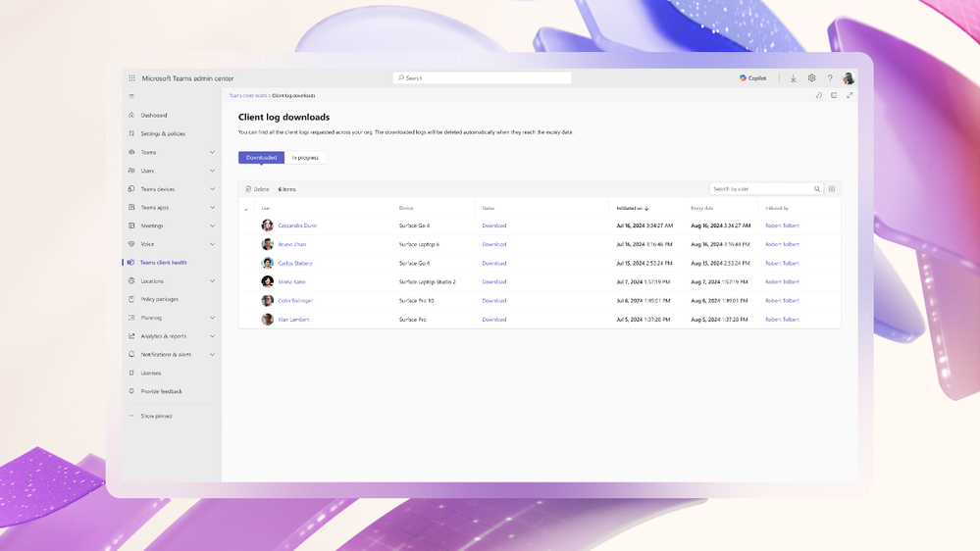Click the Teams client health breadcrumb link
This screenshot has width=980, height=551.
(x=248, y=95)
